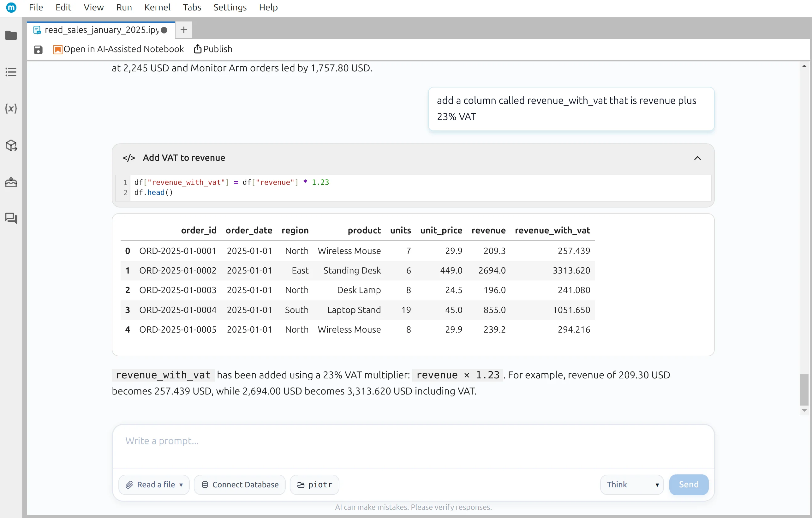Click the folder icon next to piotr
Viewport: 812px width, 518px height.
click(301, 485)
